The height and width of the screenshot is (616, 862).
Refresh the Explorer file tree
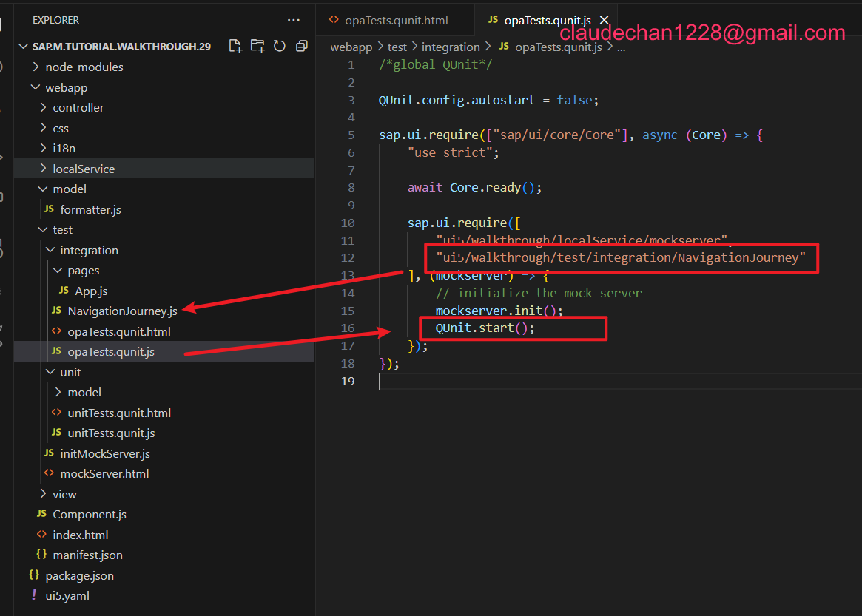[x=280, y=46]
